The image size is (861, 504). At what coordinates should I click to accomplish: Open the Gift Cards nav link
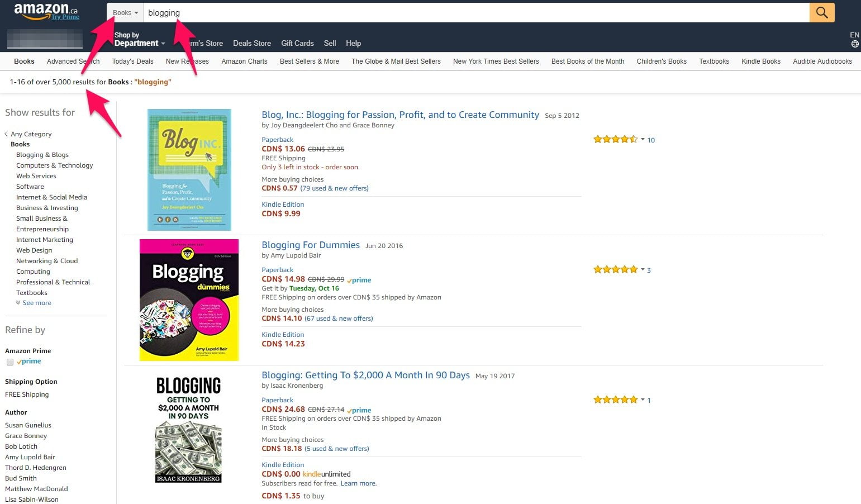point(297,43)
